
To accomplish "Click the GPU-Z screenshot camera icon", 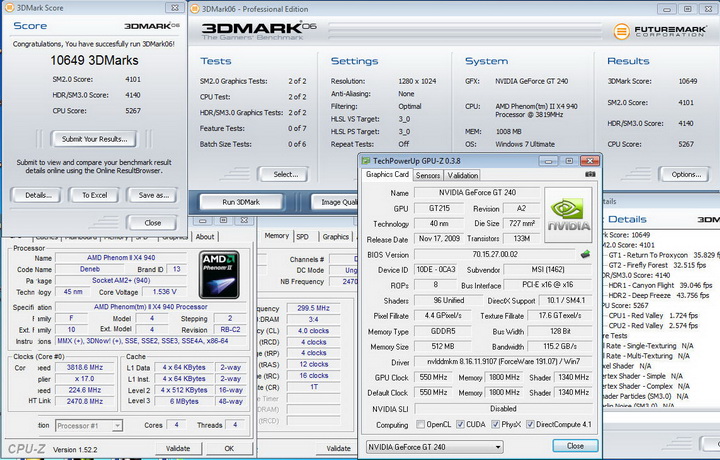I will [x=590, y=174].
